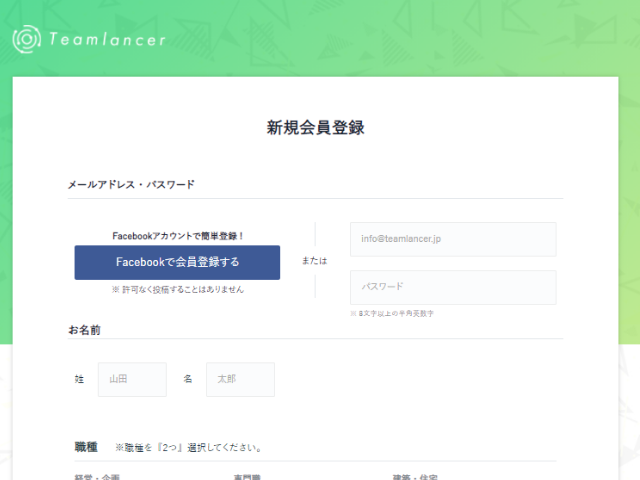Click the 許可なく投稿することはありません note
The height and width of the screenshot is (480, 640).
coord(178,289)
